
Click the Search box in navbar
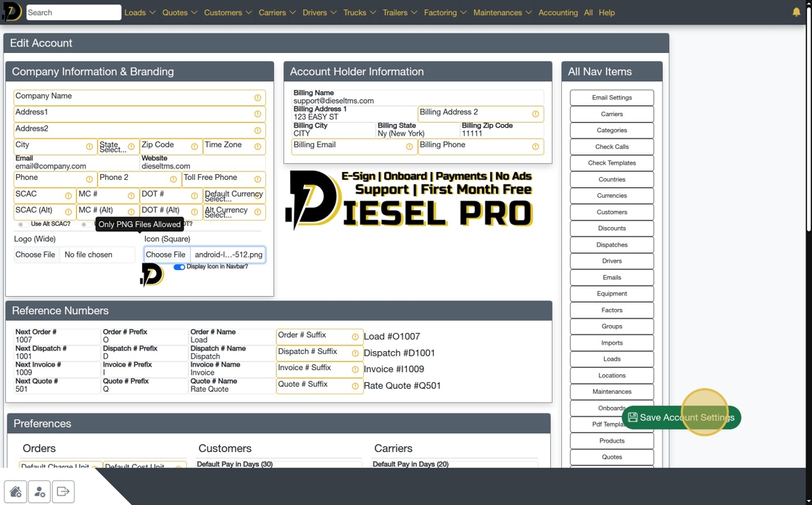73,12
